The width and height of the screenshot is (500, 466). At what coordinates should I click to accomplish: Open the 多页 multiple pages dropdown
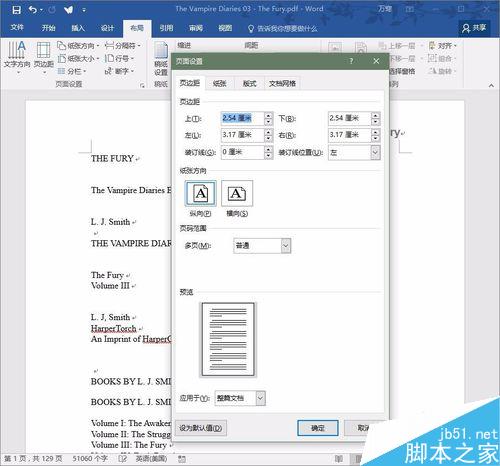coord(286,246)
